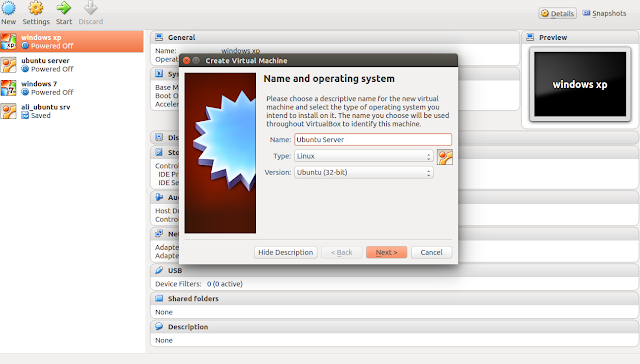The width and height of the screenshot is (640, 364).
Task: Click Next to continue the wizard
Action: [387, 252]
